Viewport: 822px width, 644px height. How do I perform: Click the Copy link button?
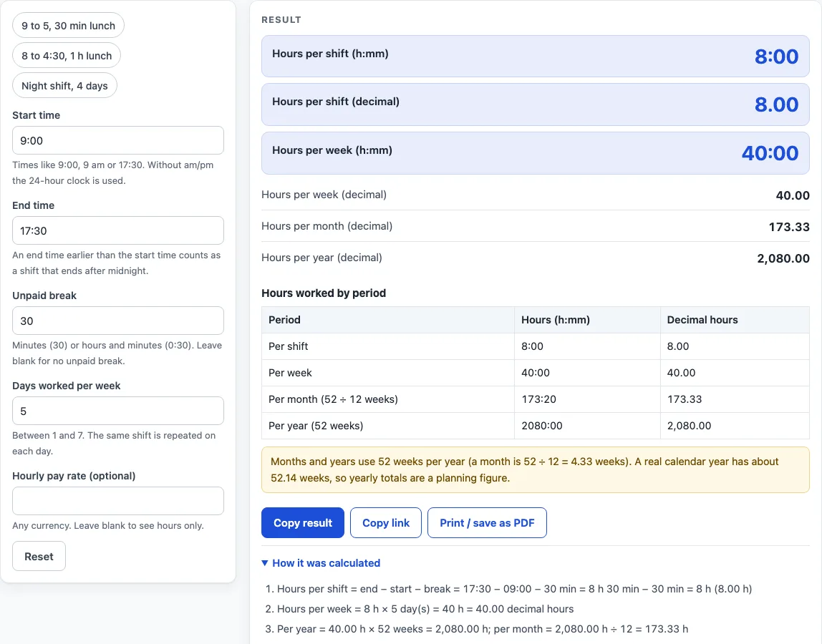[x=386, y=523]
